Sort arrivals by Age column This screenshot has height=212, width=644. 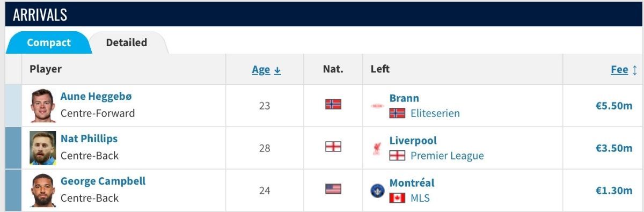pyautogui.click(x=266, y=70)
